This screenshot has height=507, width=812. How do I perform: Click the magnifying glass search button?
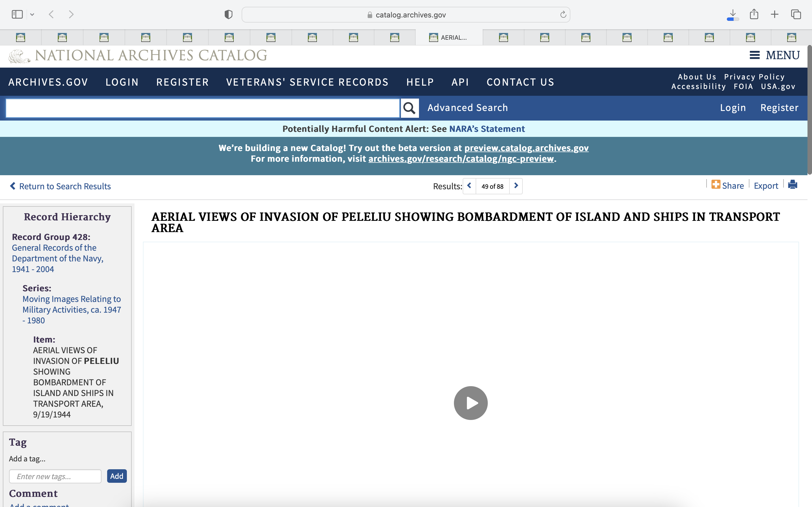coord(409,108)
